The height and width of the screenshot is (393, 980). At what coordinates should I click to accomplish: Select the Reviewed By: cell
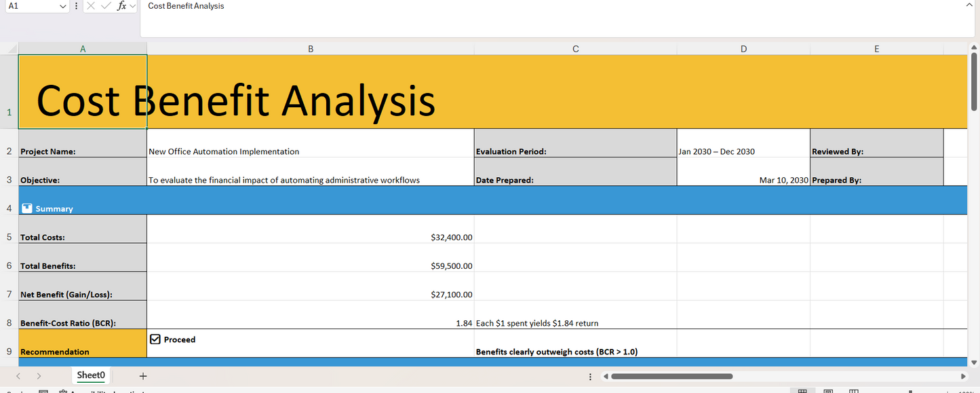click(x=876, y=143)
